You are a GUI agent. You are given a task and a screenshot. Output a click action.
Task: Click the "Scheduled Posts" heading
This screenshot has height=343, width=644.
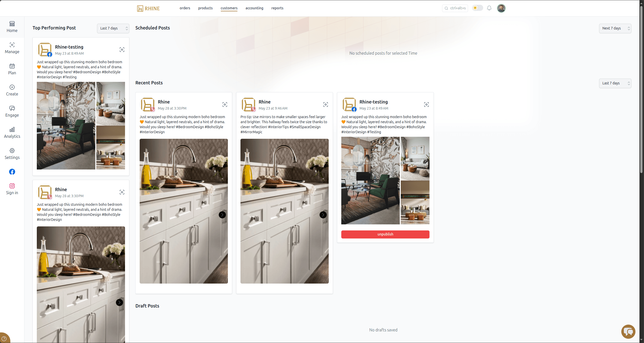152,28
